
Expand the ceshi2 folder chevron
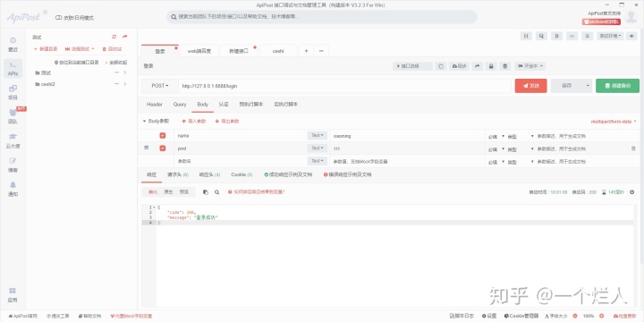[x=125, y=84]
